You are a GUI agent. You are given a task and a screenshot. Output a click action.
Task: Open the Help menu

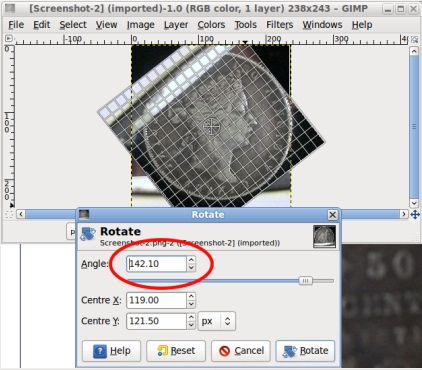(362, 25)
